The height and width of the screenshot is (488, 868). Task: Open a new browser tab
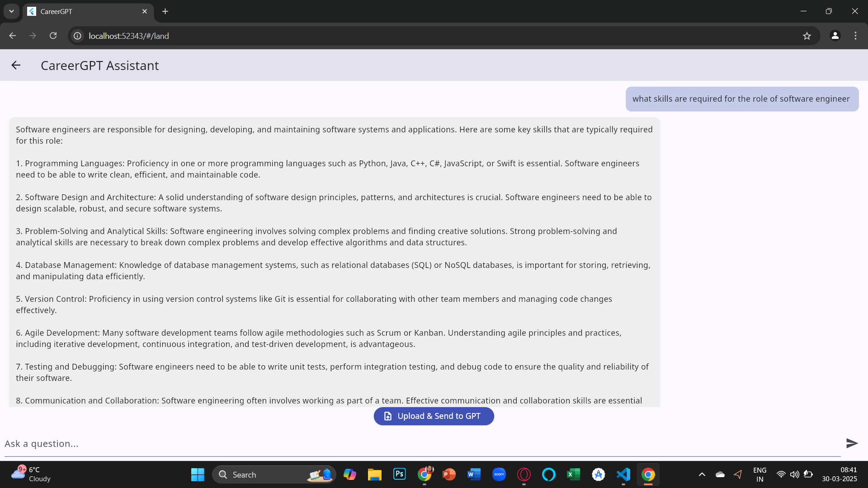(x=165, y=11)
